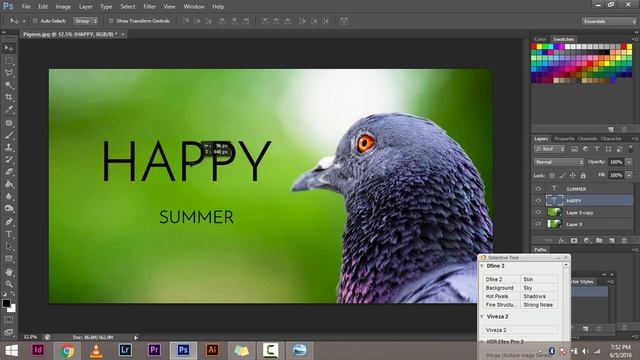Enable the Auto-Select checkbox
The width and height of the screenshot is (640, 360).
point(35,21)
